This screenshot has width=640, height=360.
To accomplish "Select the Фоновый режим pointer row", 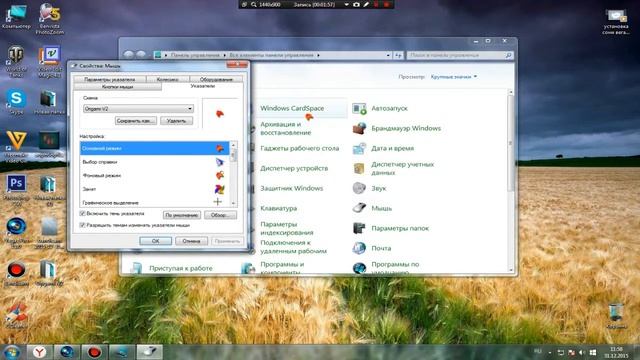I will 154,176.
